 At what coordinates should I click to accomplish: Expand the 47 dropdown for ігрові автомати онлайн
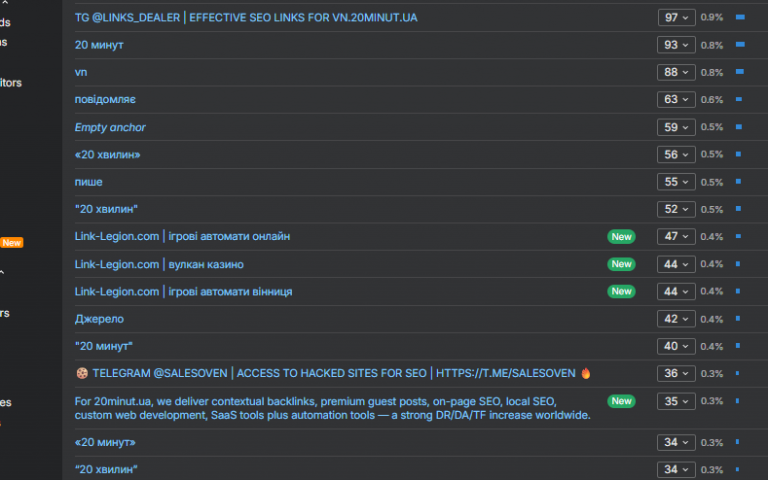pyautogui.click(x=676, y=237)
